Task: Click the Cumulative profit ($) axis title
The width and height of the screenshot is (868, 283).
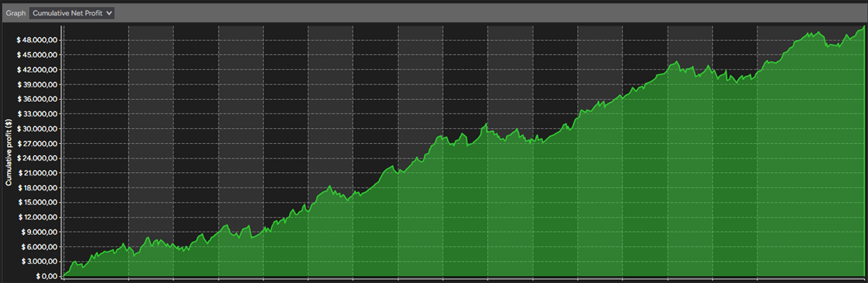Action: click(8, 153)
